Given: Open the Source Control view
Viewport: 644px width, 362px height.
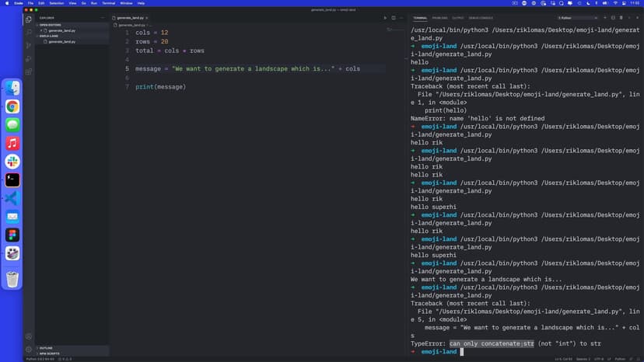Looking at the screenshot, I should 29,45.
